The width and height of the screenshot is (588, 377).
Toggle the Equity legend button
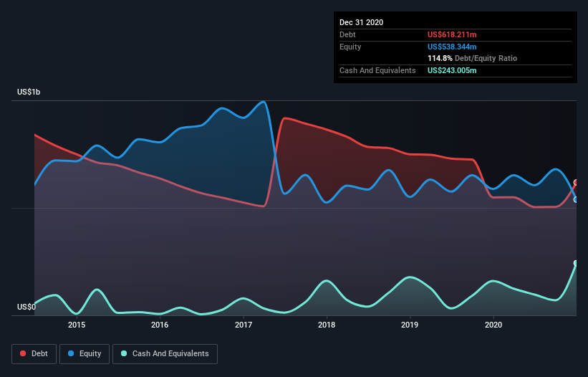coord(85,354)
